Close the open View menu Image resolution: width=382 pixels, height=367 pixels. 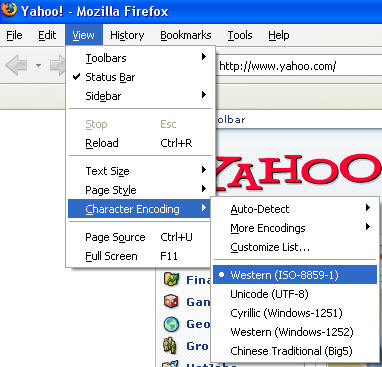pyautogui.click(x=84, y=35)
